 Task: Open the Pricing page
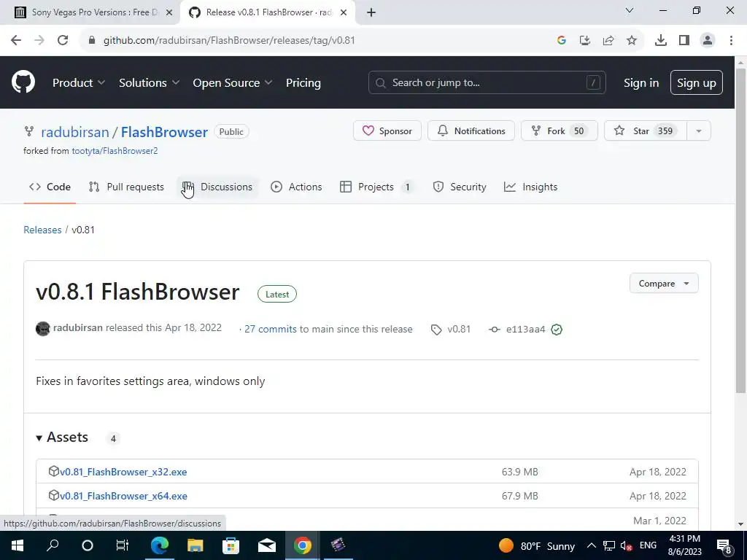coord(303,83)
